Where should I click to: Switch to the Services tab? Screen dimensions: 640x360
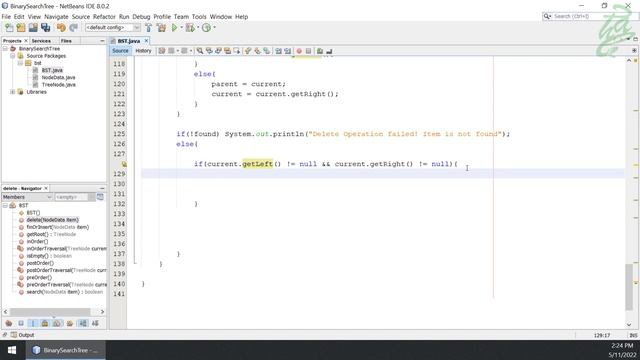coord(41,41)
